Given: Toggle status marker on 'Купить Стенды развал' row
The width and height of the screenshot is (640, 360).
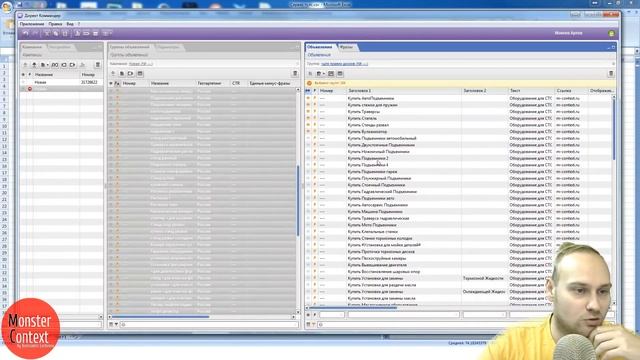Looking at the screenshot, I should click(x=308, y=125).
